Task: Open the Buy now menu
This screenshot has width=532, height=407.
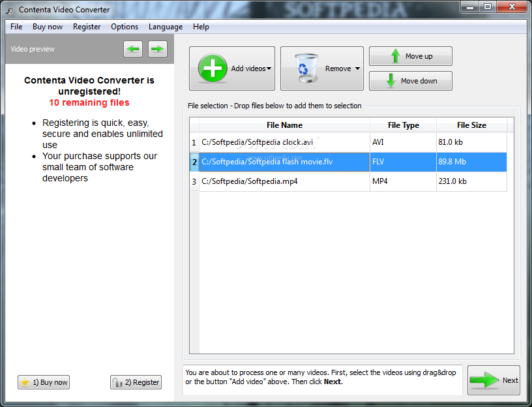Action: [x=48, y=27]
